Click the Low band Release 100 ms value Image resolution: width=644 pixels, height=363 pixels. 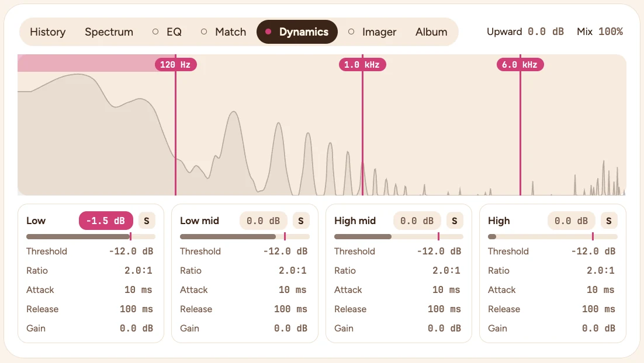[x=136, y=309]
